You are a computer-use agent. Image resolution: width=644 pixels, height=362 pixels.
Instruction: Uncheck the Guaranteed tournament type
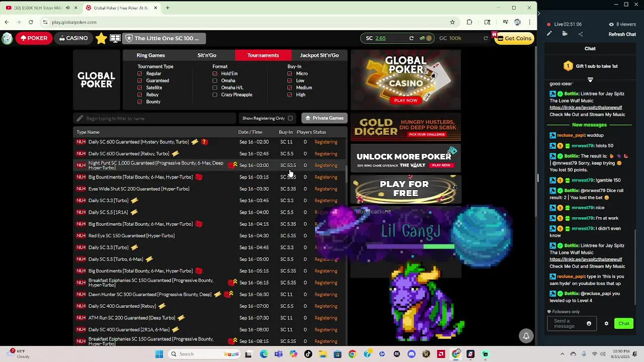click(x=140, y=80)
